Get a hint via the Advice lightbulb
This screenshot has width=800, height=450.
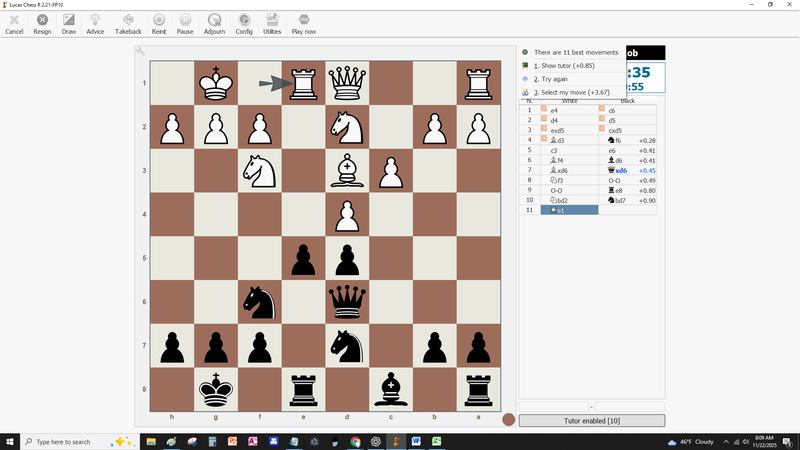point(95,24)
